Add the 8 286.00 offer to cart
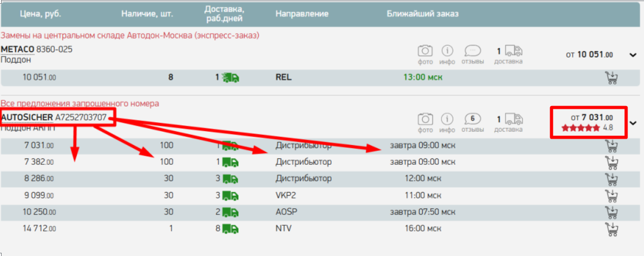 [612, 179]
